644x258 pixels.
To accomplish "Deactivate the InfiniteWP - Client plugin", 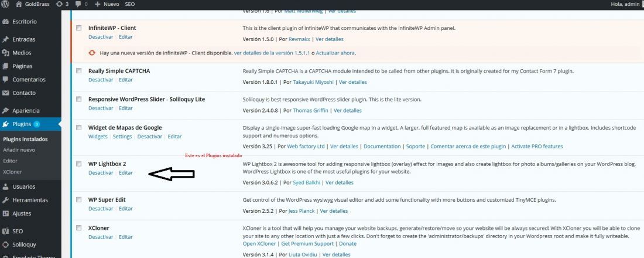I will (x=101, y=36).
